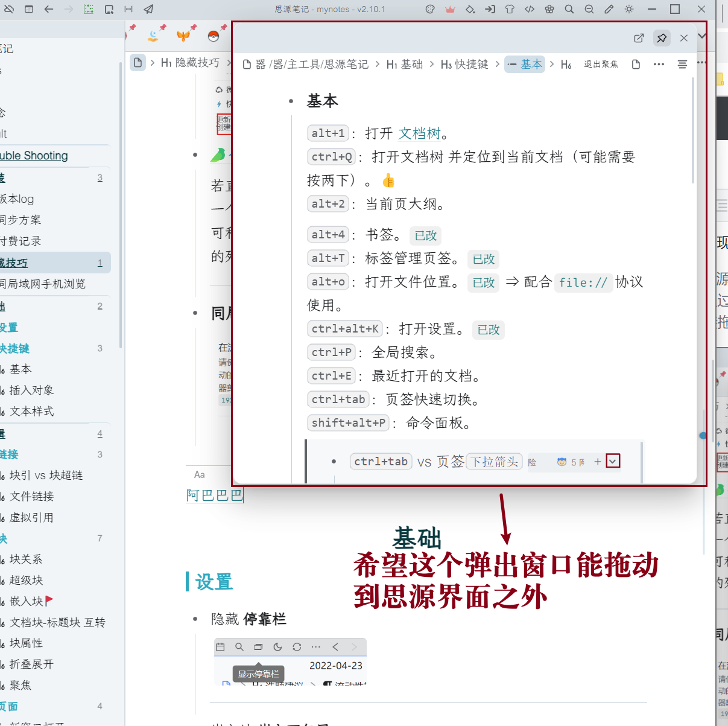Select 超级块 outline item
This screenshot has height=726, width=728.
(x=26, y=581)
